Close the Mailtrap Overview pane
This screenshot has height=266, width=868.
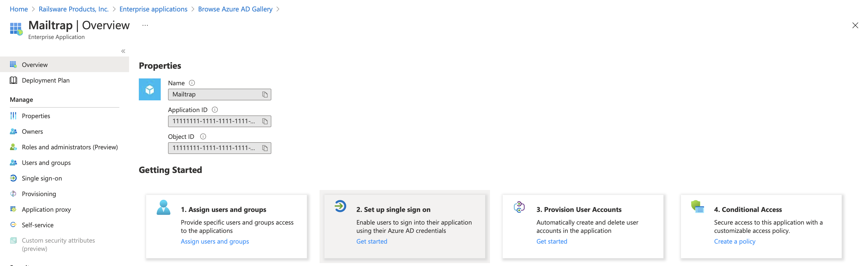(x=855, y=25)
